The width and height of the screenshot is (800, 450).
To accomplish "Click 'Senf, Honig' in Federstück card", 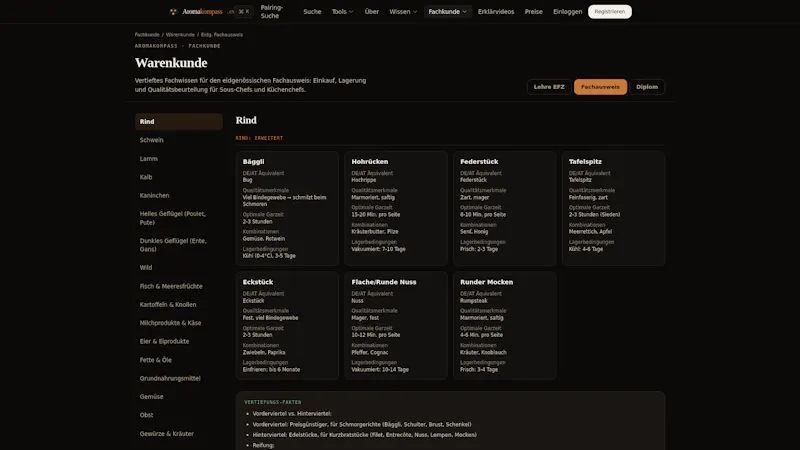I will click(x=474, y=232).
